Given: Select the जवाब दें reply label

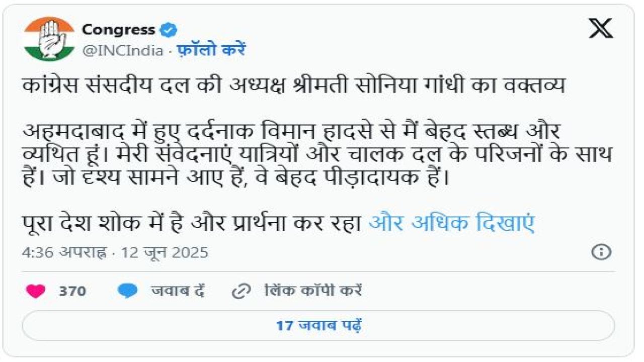Looking at the screenshot, I should 177,291.
